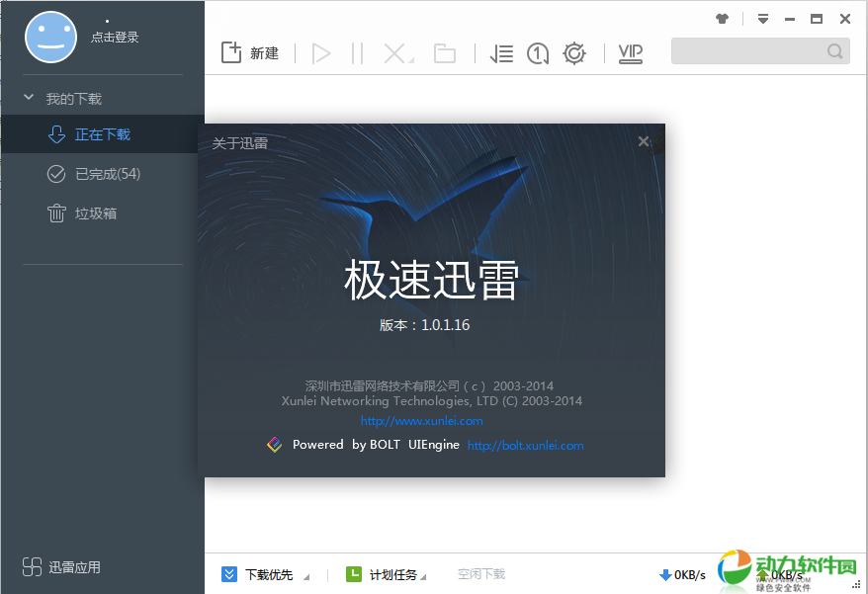868x594 pixels.
Task: Click the Powered by BOLT UIEngine text
Action: [376, 445]
